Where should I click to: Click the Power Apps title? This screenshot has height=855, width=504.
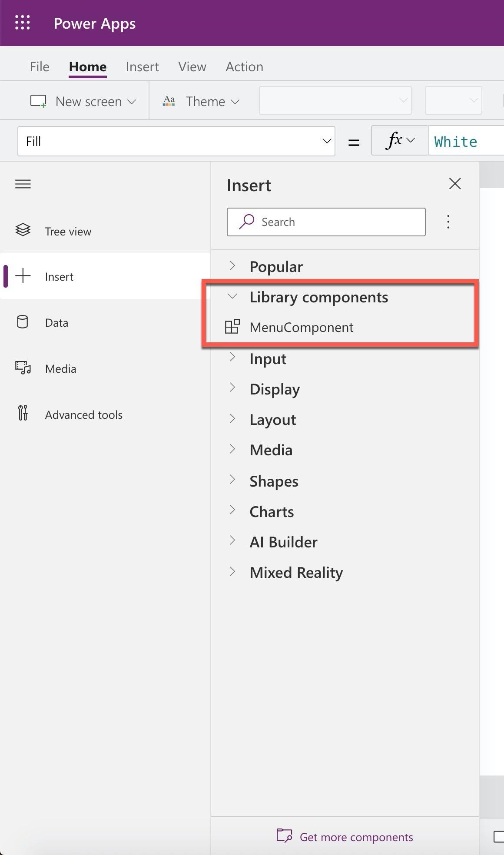(95, 23)
